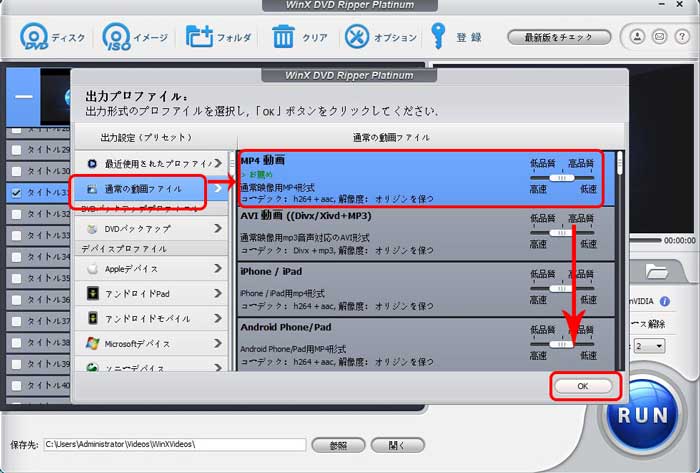Check the タイトル33 checkbox

coord(17,235)
